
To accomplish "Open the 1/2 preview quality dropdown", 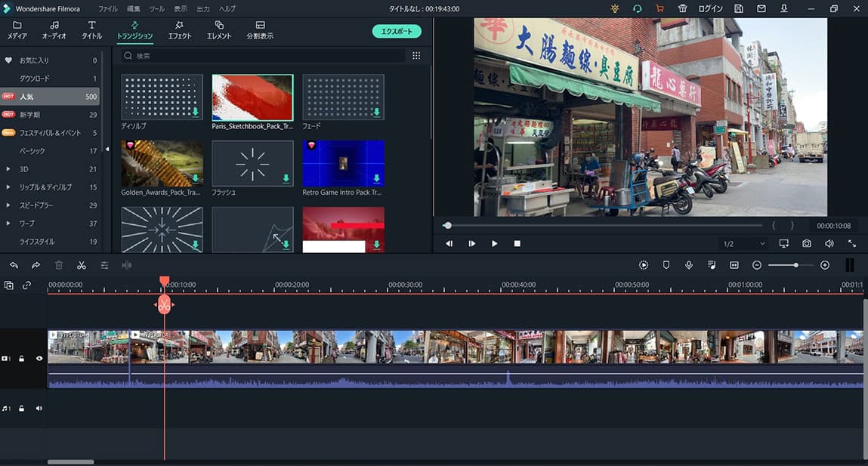I will click(x=743, y=244).
